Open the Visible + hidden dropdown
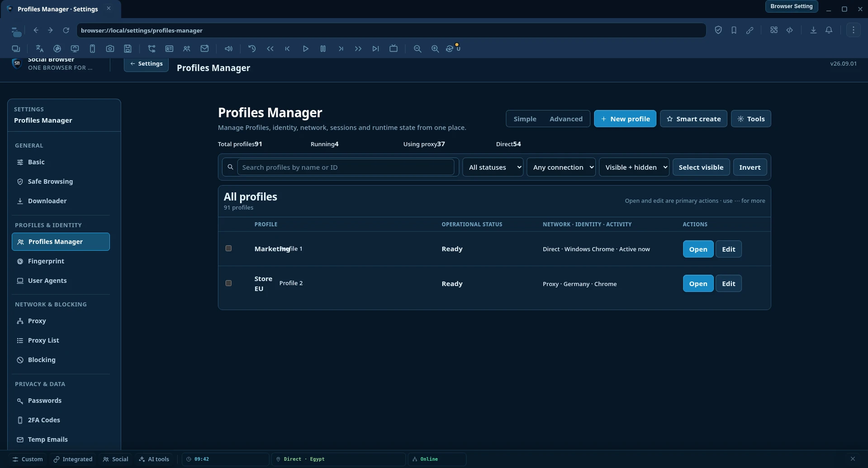This screenshot has width=868, height=468. (x=634, y=167)
